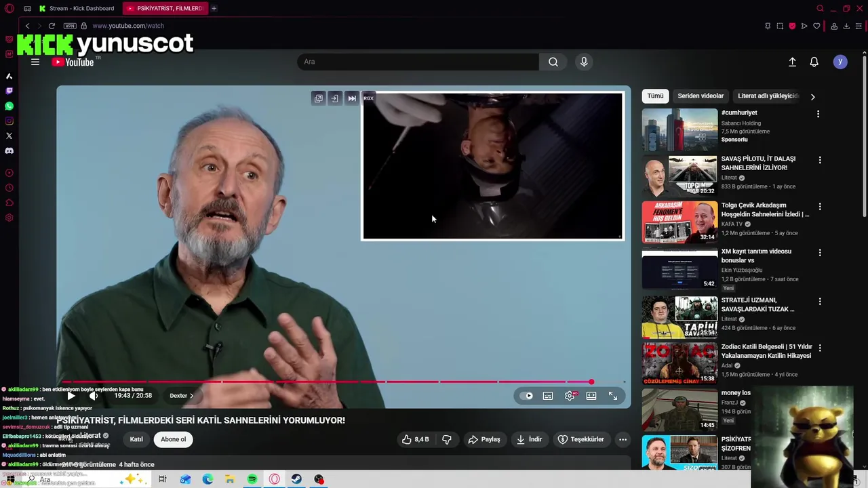Open the player settings gear
868x488 pixels.
pyautogui.click(x=570, y=396)
